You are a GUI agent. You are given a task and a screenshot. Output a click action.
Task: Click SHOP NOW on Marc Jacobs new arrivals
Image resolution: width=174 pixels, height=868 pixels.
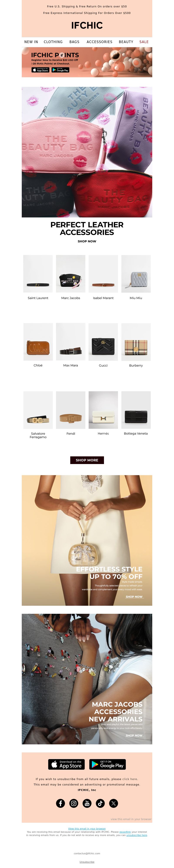coord(134,735)
